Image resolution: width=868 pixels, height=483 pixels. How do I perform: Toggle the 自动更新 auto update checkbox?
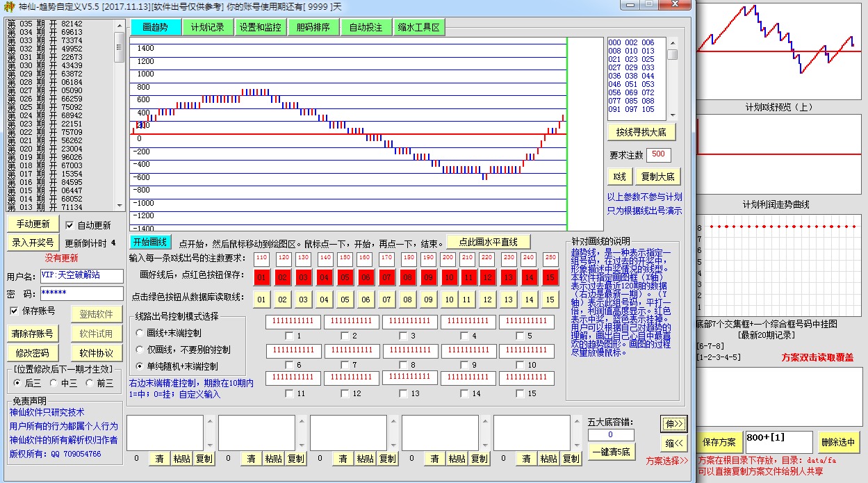coord(69,225)
